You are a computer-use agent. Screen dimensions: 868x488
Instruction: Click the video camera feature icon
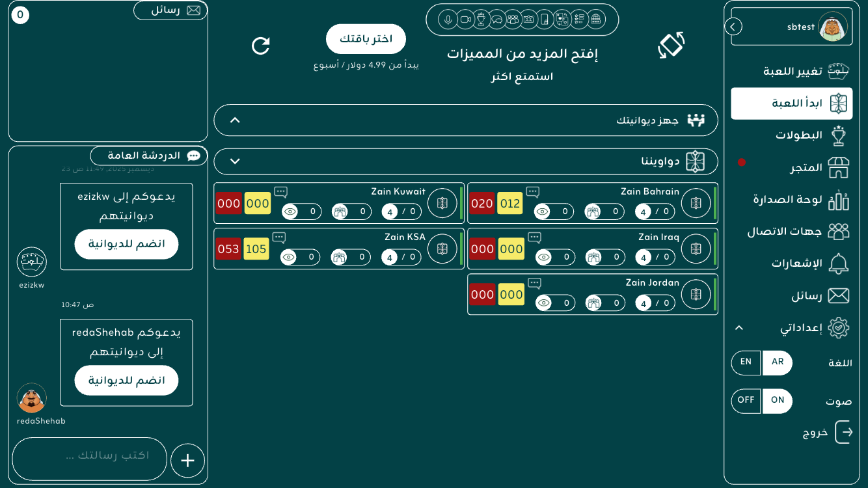(x=465, y=20)
